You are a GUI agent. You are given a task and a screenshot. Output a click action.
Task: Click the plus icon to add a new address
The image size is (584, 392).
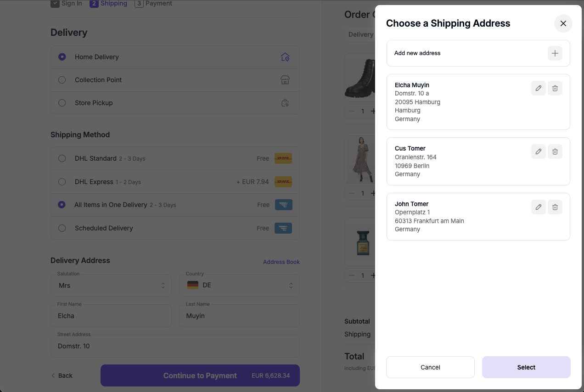coord(555,53)
